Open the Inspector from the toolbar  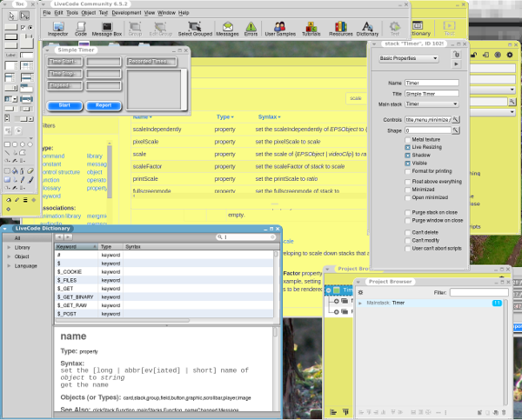pyautogui.click(x=57, y=29)
